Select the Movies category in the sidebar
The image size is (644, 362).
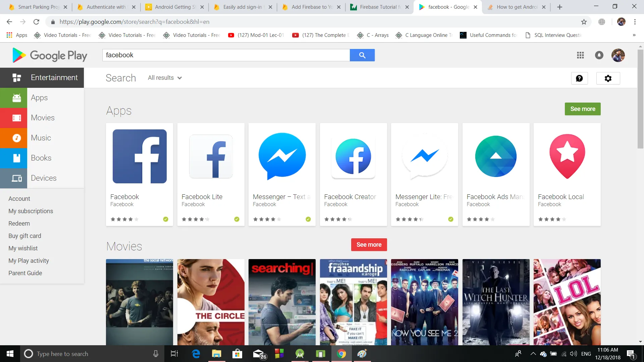42,118
